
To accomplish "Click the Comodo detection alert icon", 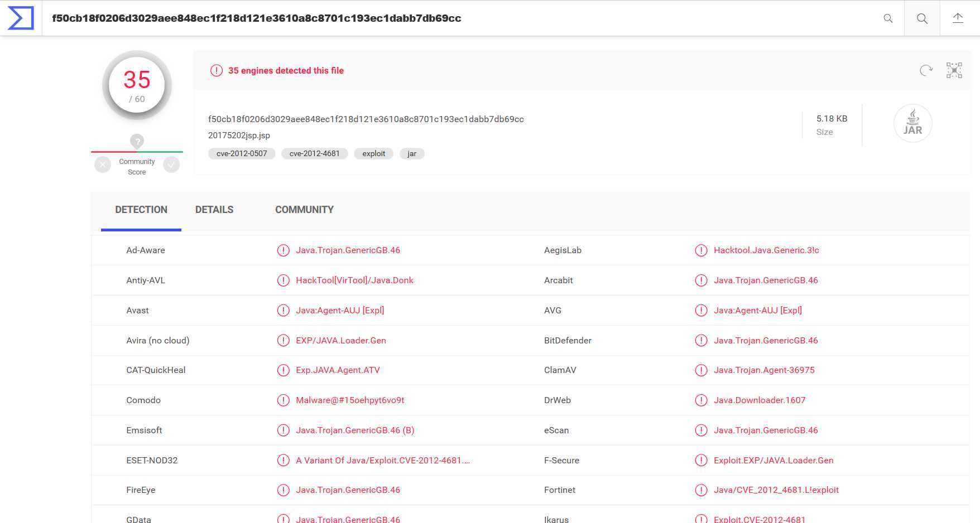I will [x=284, y=400].
